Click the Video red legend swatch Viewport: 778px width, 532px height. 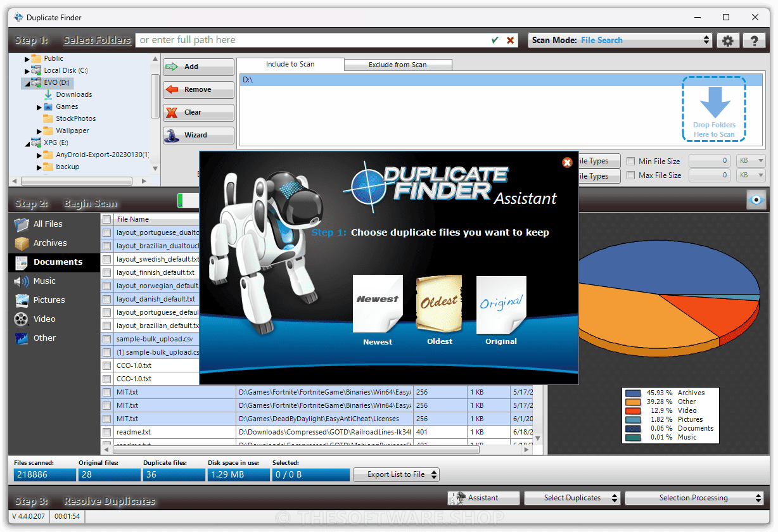click(632, 410)
